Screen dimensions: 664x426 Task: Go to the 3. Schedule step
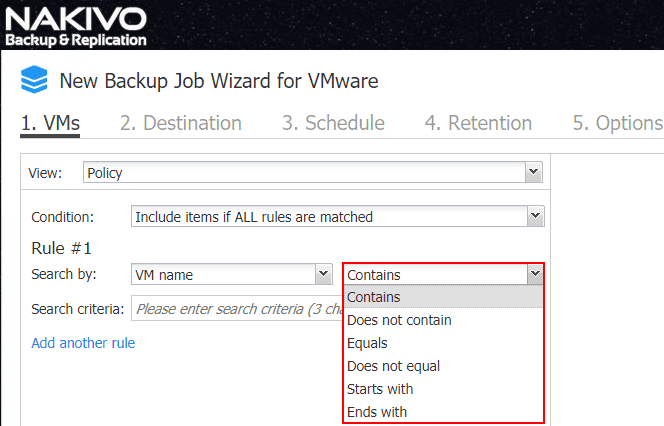click(333, 123)
